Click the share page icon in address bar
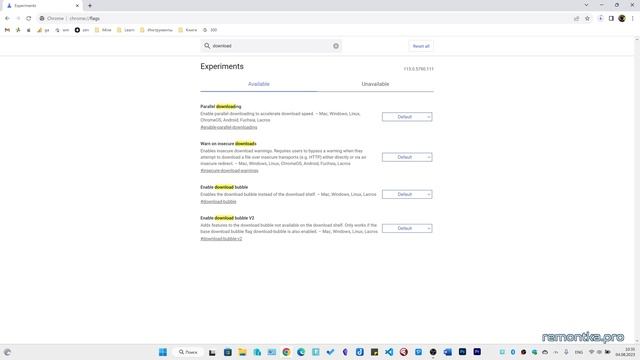Viewport: 640px width, 360px height. click(576, 18)
